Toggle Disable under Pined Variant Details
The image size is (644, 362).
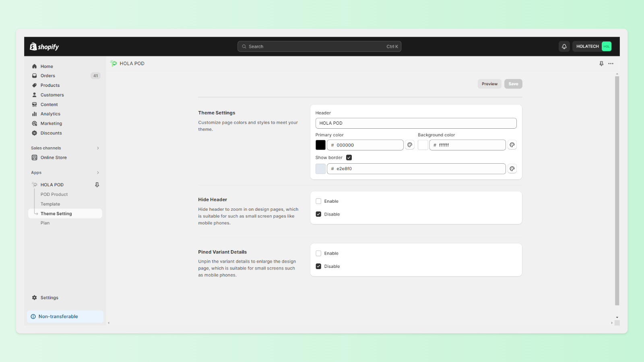tap(318, 266)
